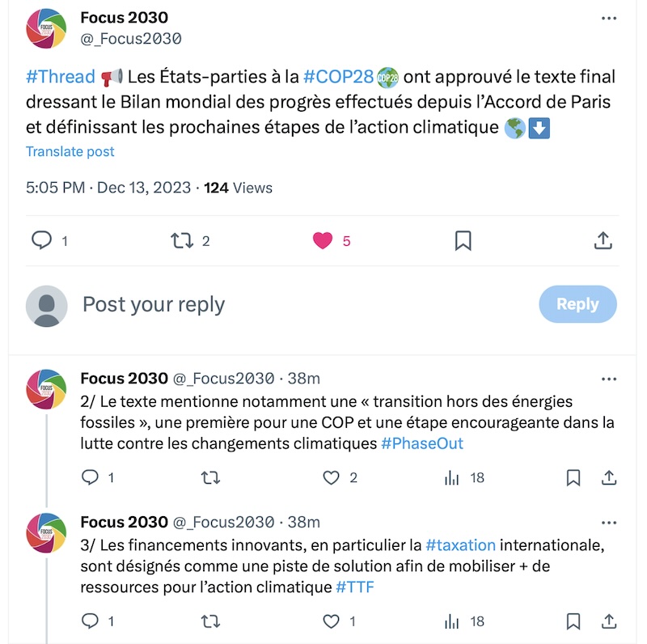The width and height of the screenshot is (647, 644).
Task: Share the main post via share icon
Action: coord(603,240)
